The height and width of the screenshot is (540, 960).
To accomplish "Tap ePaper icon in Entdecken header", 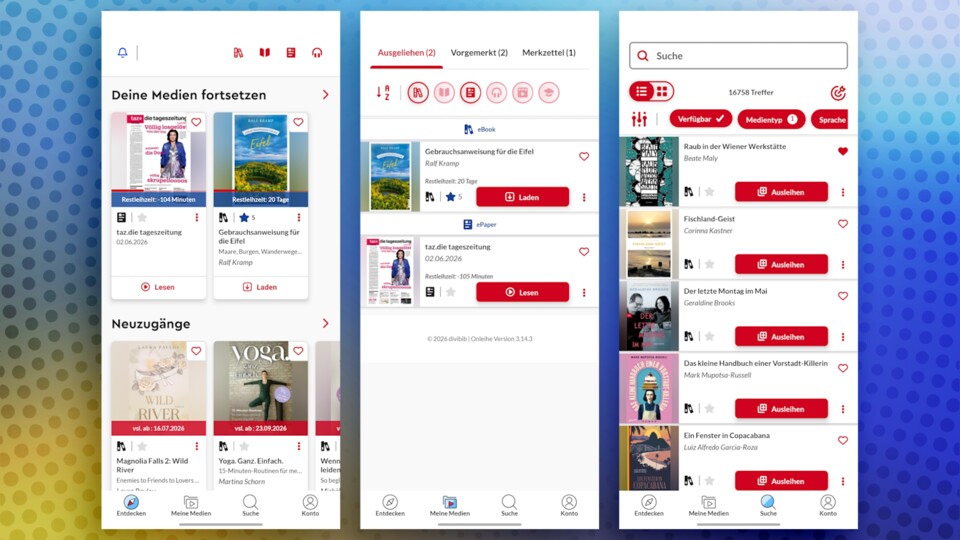I will (291, 53).
